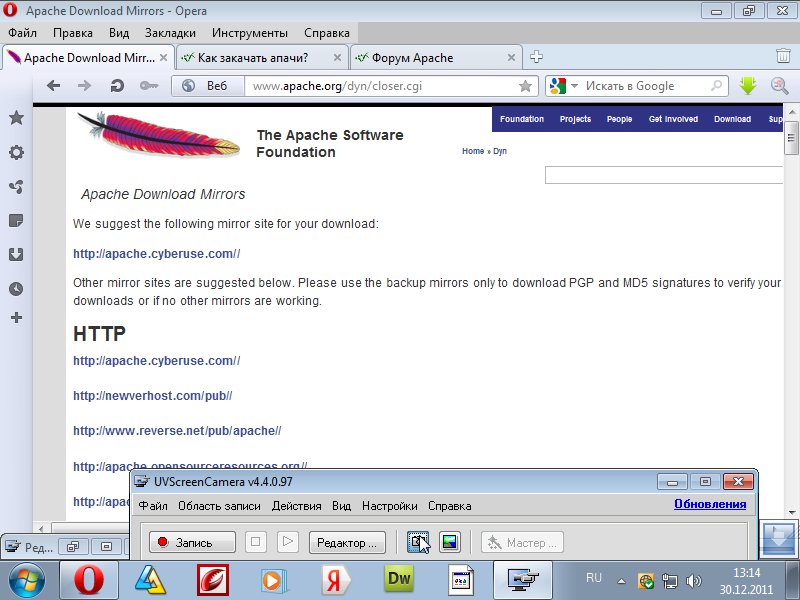Open the Справка menu in Opera

pos(327,33)
